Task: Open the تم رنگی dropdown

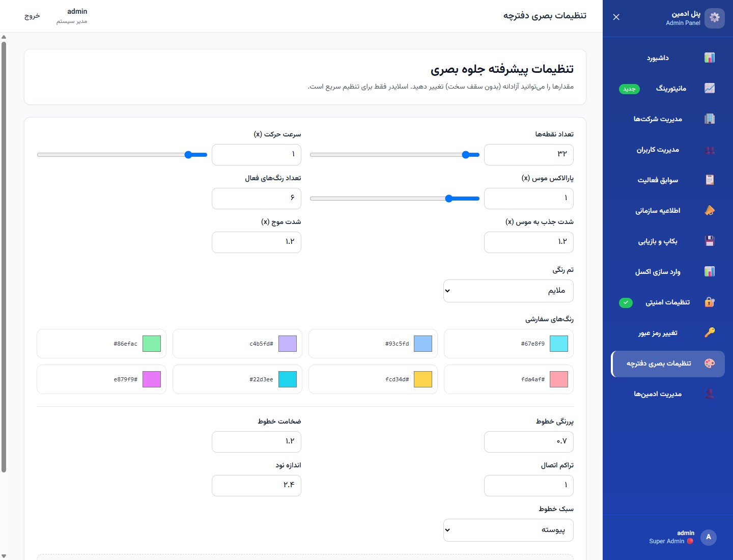Action: 509,291
